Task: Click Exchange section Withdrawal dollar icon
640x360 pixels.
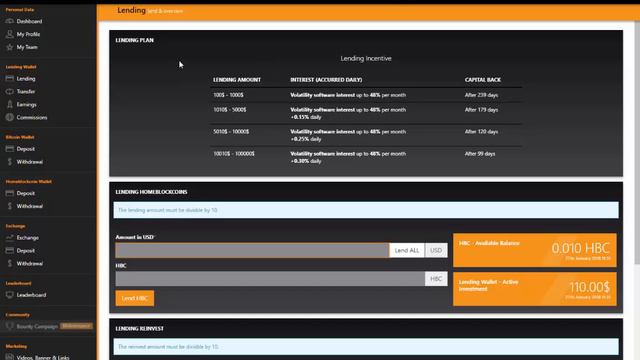Action: point(10,264)
